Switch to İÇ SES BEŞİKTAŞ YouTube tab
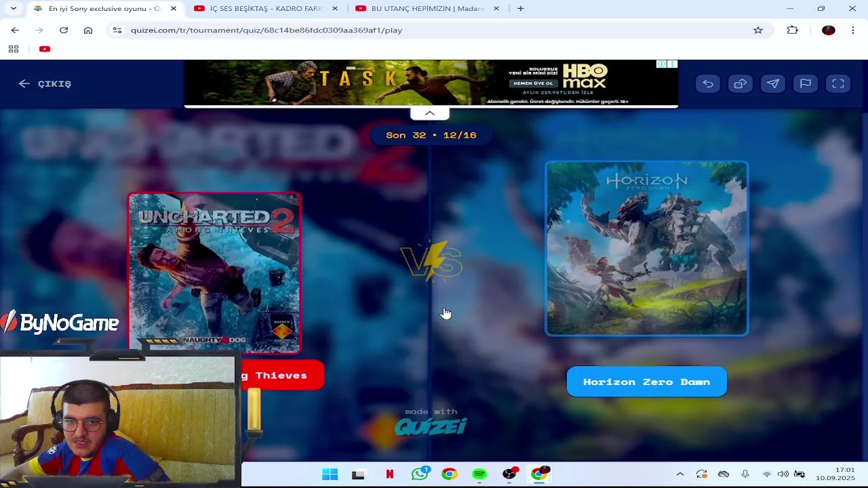The height and width of the screenshot is (488, 868). click(x=266, y=8)
